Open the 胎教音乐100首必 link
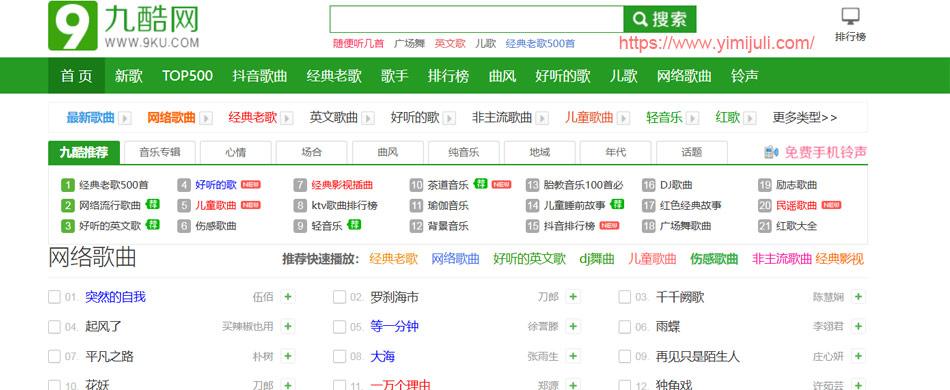Image resolution: width=950 pixels, height=390 pixels. coord(583,185)
